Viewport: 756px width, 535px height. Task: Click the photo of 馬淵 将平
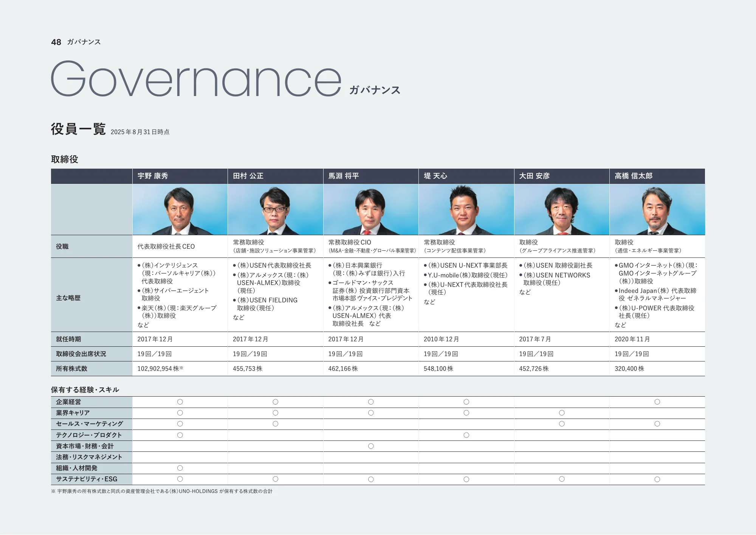(371, 209)
